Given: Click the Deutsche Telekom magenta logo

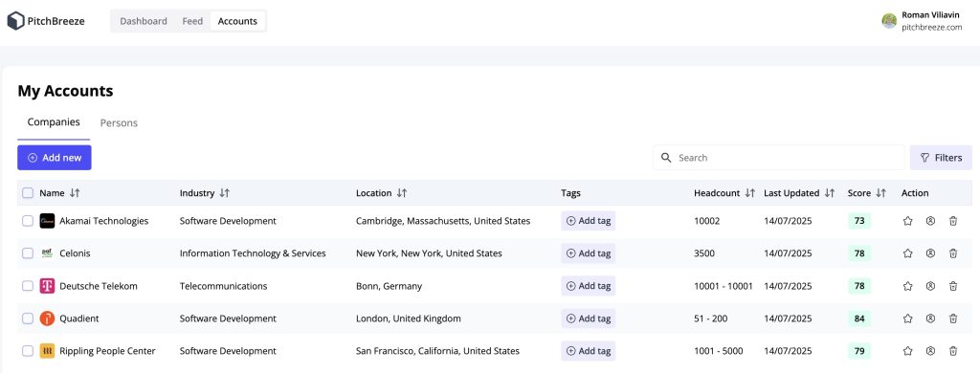Looking at the screenshot, I should (47, 286).
